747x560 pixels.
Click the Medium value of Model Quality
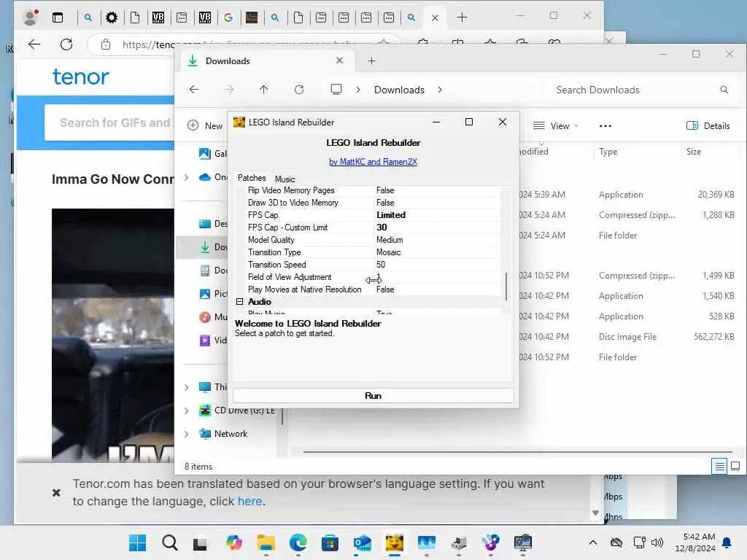pos(390,240)
